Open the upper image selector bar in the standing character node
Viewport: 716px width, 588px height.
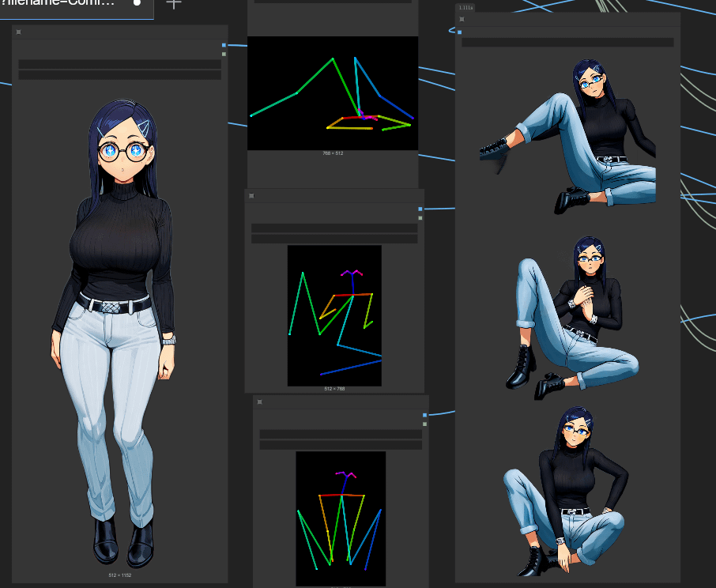(x=119, y=64)
